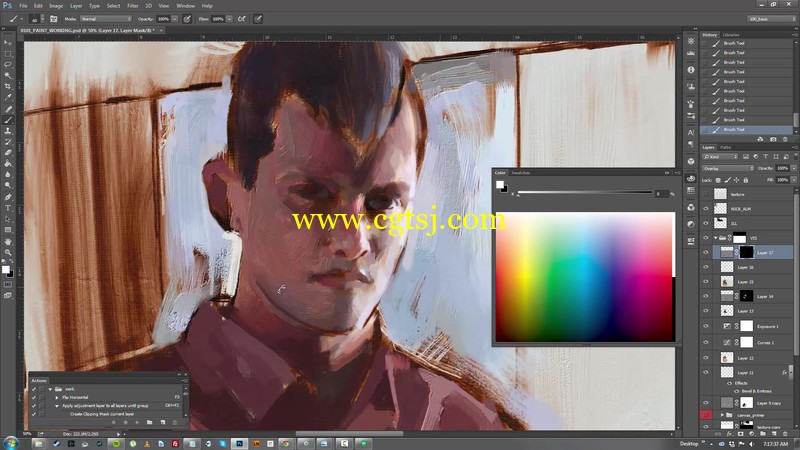
Task: Enable airbrush-style build-up icon
Action: 242,19
